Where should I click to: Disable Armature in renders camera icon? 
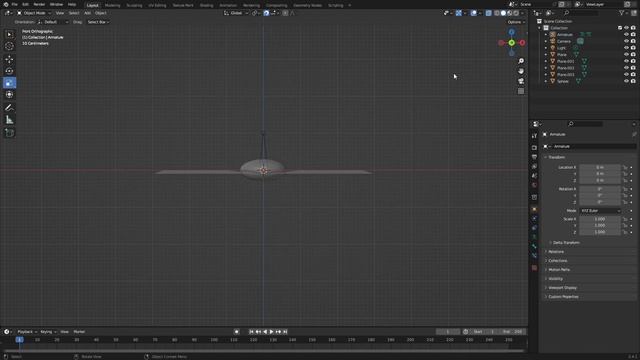[x=633, y=35]
